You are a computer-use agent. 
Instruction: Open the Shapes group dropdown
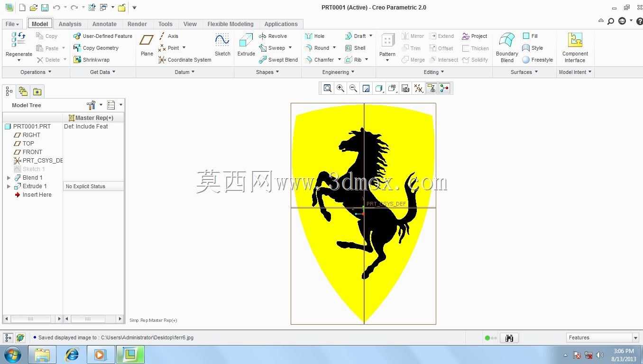pyautogui.click(x=267, y=72)
